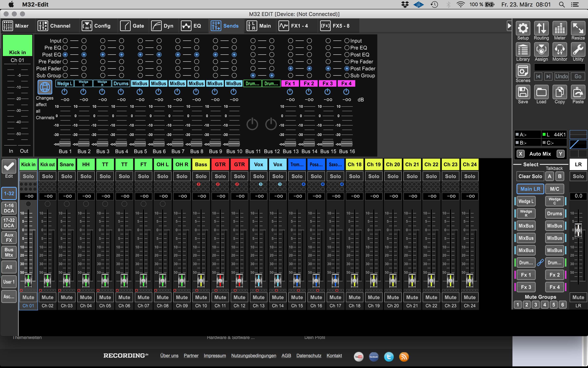Toggle the large Bus 11 power button
Screen dimensions: 588x368
tap(252, 124)
